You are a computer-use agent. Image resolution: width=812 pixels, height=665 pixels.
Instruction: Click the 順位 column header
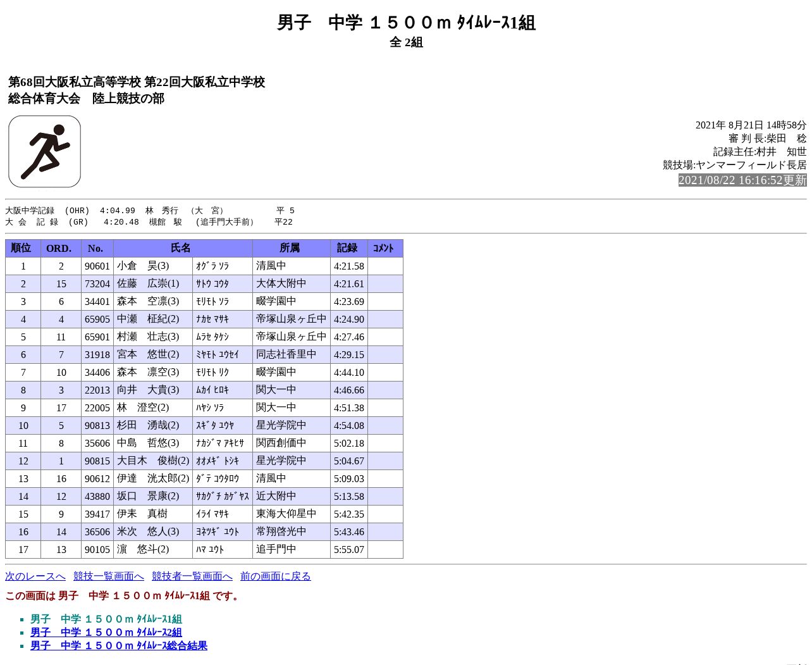[23, 249]
